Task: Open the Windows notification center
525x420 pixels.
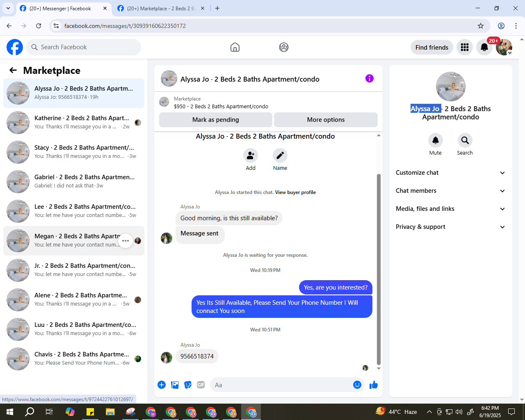Action: point(511,412)
